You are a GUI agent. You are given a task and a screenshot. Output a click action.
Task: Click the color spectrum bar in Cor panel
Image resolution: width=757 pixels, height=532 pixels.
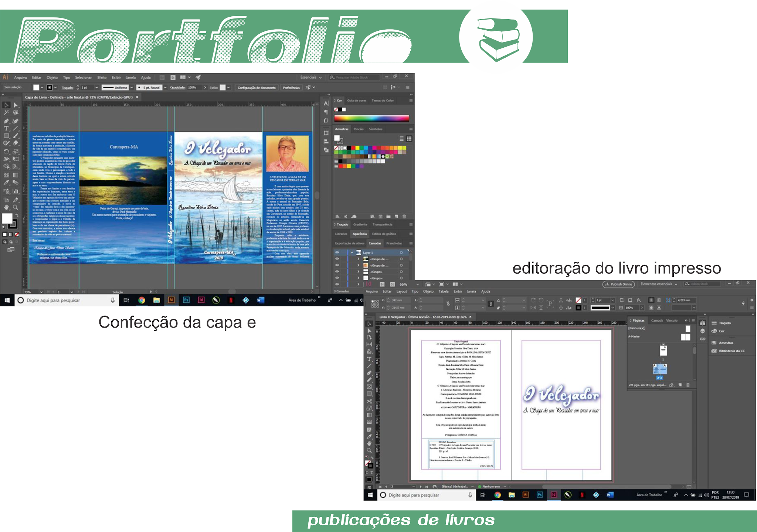point(371,118)
